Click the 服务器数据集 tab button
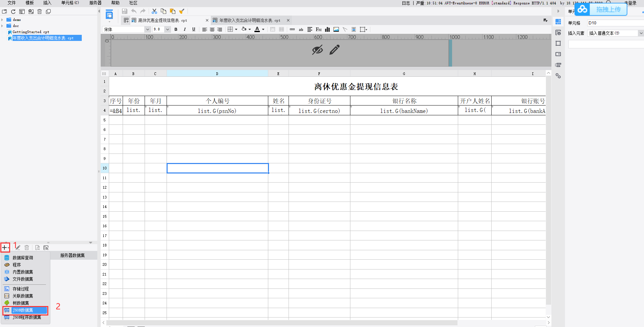Screen dimensions: 644x327 [x=73, y=255]
